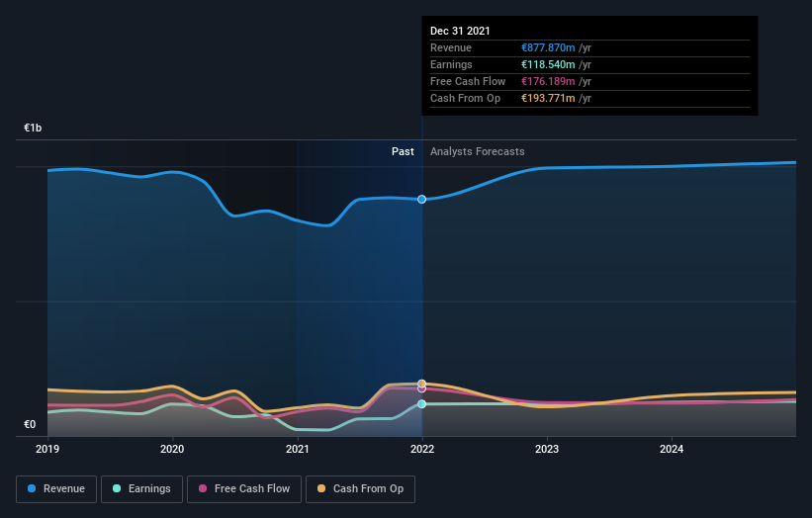Click the Cash From Op label in tooltip
This screenshot has width=812, height=518.
tap(465, 98)
